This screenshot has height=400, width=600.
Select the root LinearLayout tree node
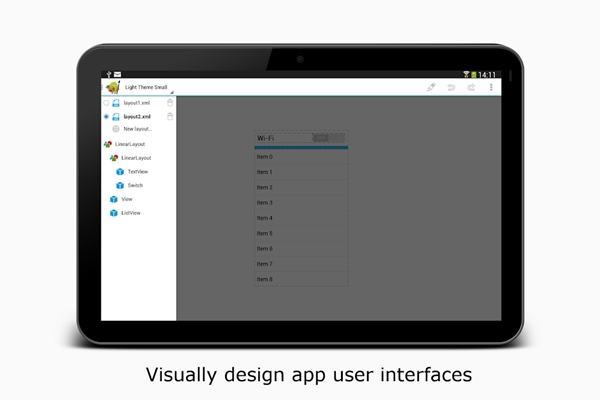[x=130, y=144]
